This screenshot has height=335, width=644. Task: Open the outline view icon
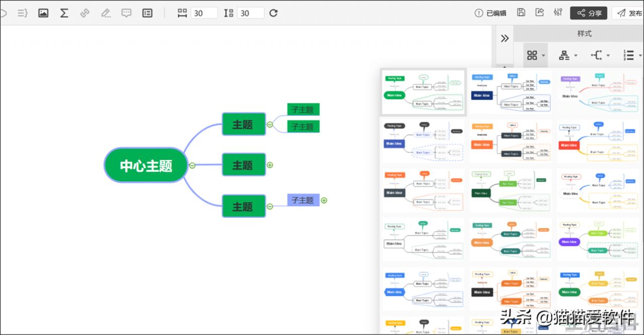(147, 13)
